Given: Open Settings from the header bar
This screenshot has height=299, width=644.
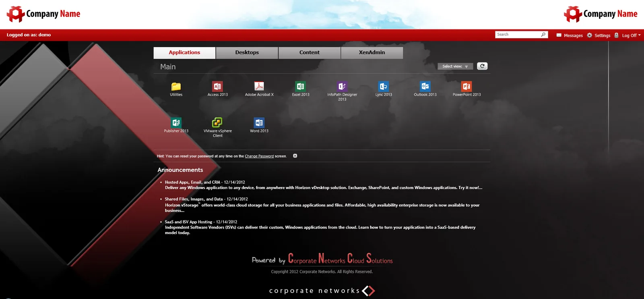Looking at the screenshot, I should click(x=599, y=35).
